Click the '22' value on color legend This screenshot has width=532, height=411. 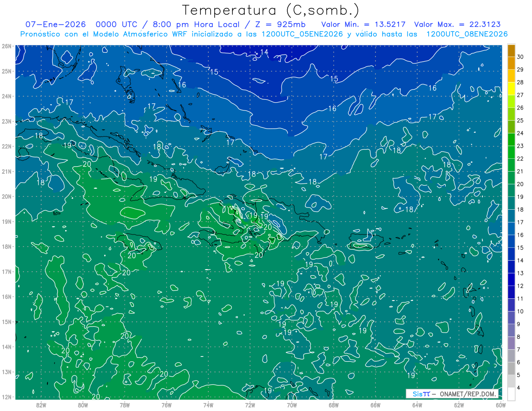pyautogui.click(x=520, y=158)
